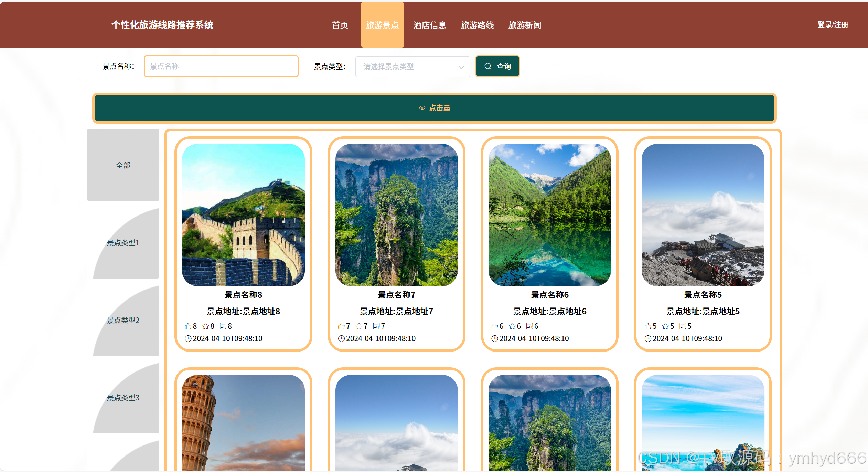Click the star icon on 景点名称6
The height and width of the screenshot is (472, 868).
point(511,326)
